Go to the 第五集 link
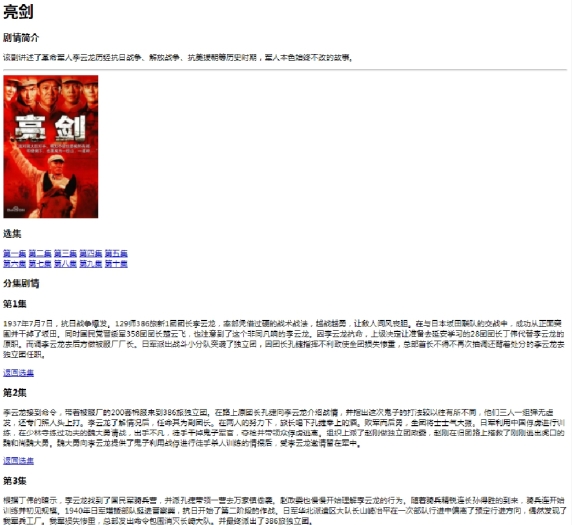The height and width of the screenshot is (525, 572). (116, 253)
